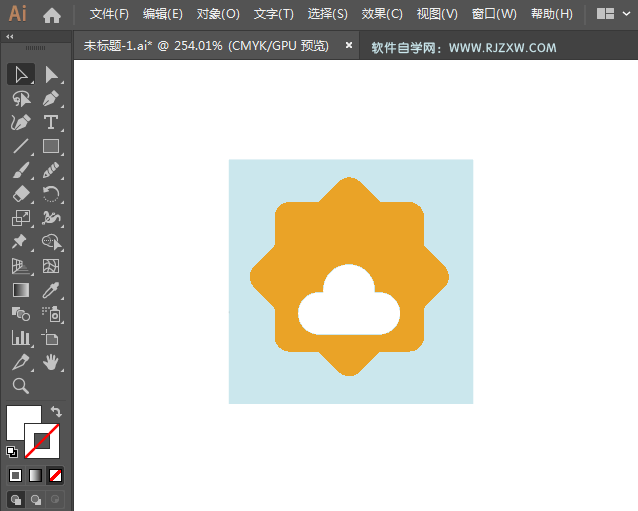
Task: Close the 未标题-1.ai document tab
Action: pyautogui.click(x=349, y=46)
